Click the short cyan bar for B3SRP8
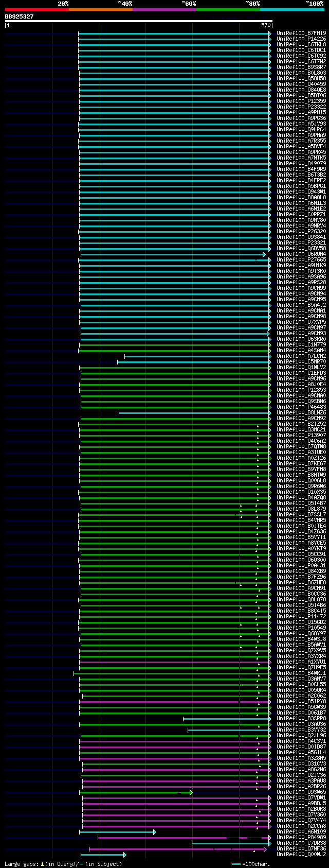This screenshot has height=868, width=329. pos(227,719)
